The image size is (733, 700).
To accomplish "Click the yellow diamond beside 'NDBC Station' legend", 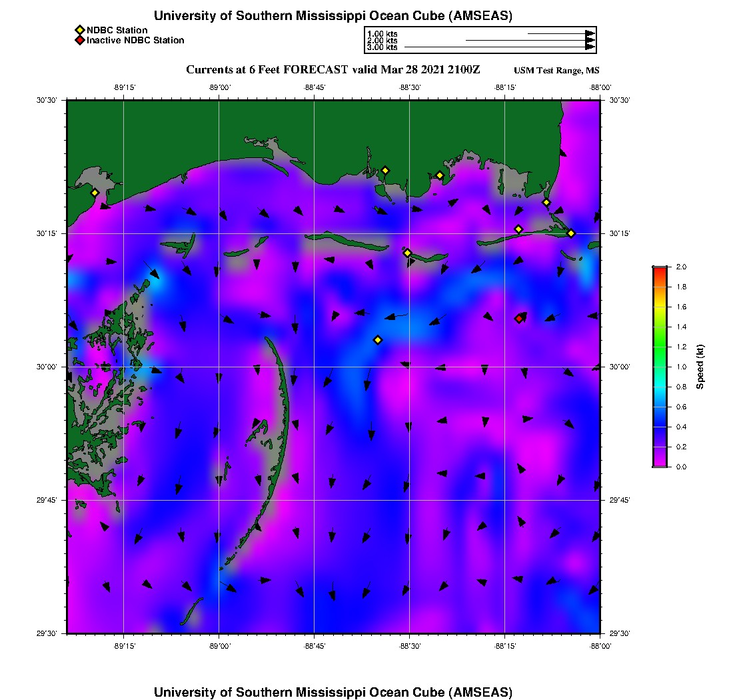I will [80, 30].
